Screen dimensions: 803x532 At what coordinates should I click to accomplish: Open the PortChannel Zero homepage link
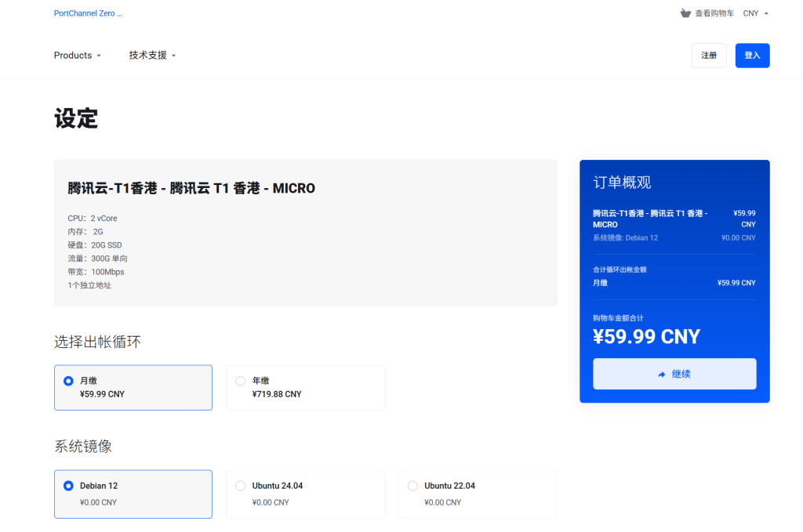click(88, 13)
